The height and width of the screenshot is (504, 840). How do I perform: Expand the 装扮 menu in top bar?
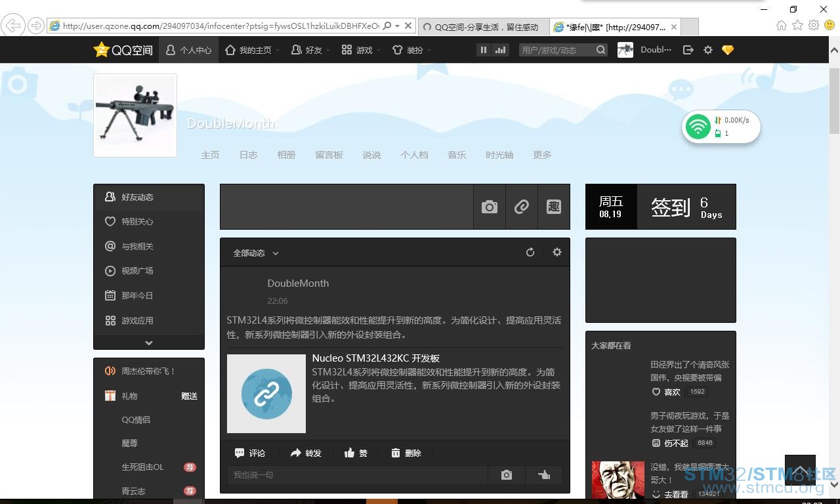(x=411, y=50)
